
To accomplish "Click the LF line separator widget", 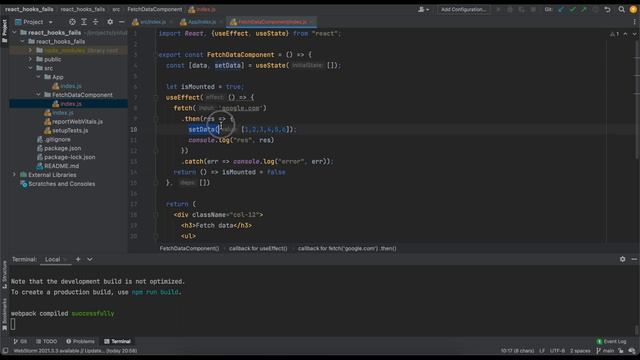I will point(542,351).
